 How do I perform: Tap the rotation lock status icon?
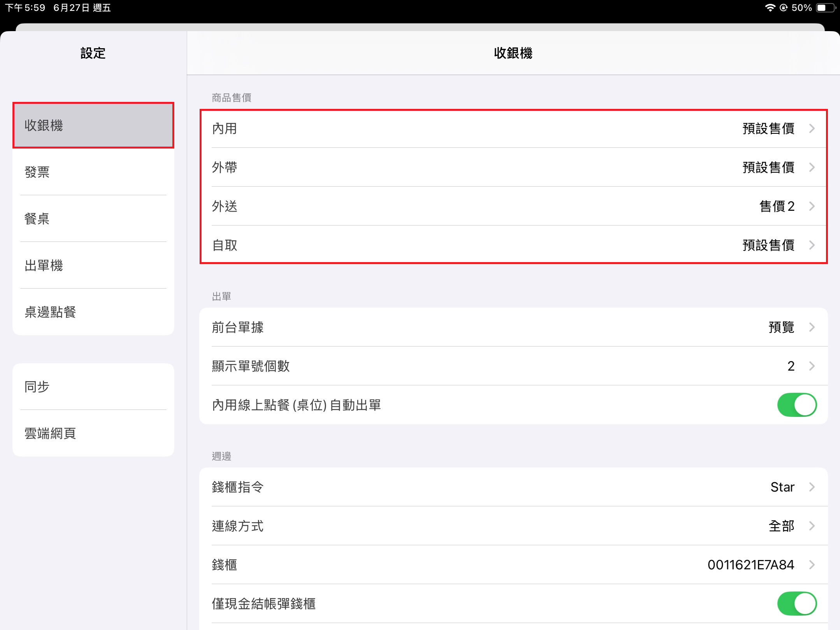(784, 8)
